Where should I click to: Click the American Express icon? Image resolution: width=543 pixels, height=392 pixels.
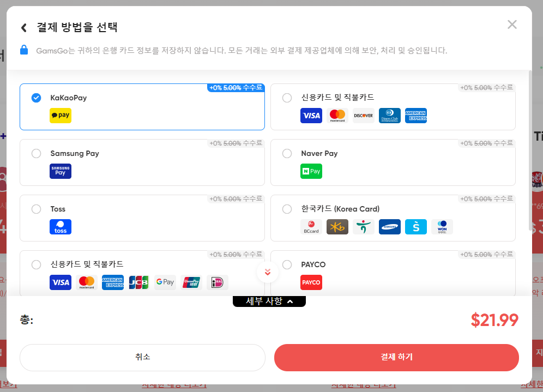[416, 115]
